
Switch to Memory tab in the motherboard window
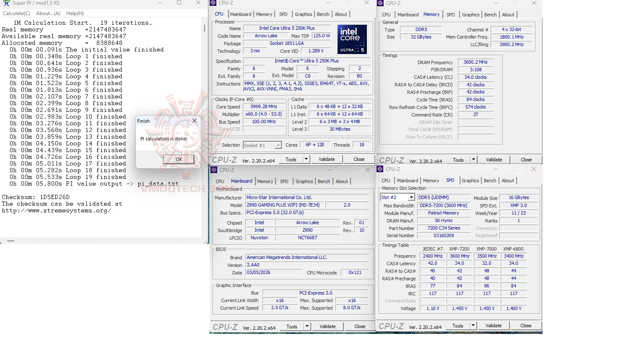click(x=265, y=181)
